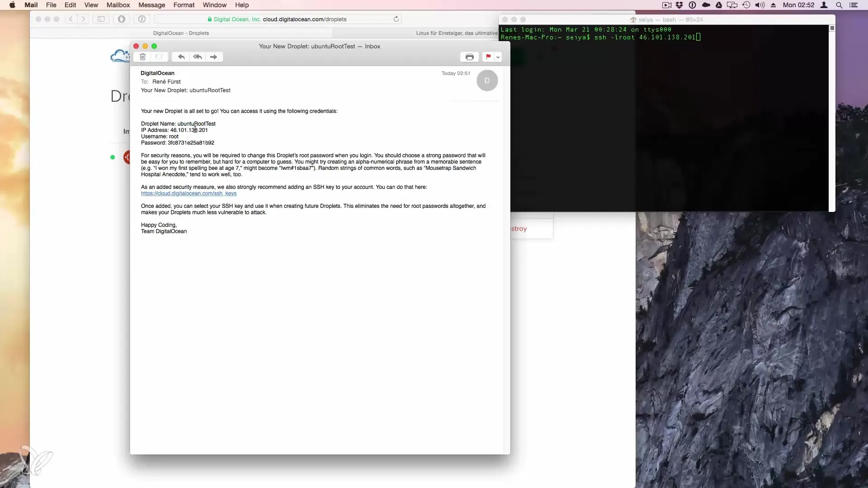
Task: Click the Today 02:51 timestamp
Action: pos(456,73)
